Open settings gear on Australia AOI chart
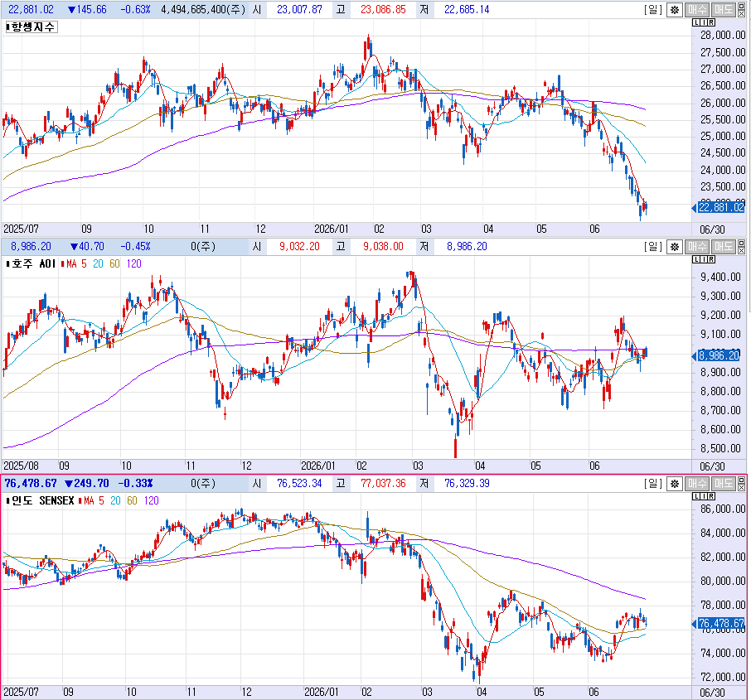 675,247
